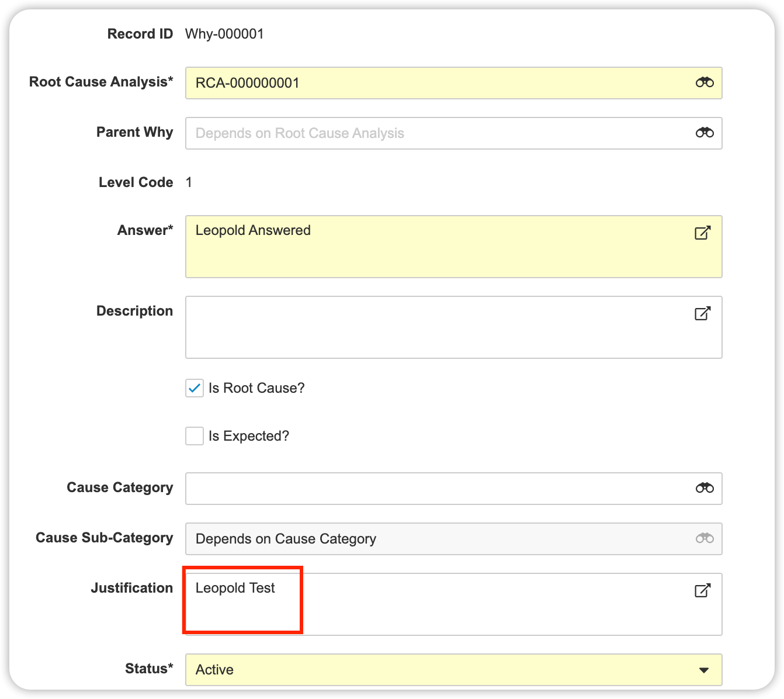The width and height of the screenshot is (784, 699).
Task: Open the Cause Category lookup binoculars icon
Action: [705, 489]
